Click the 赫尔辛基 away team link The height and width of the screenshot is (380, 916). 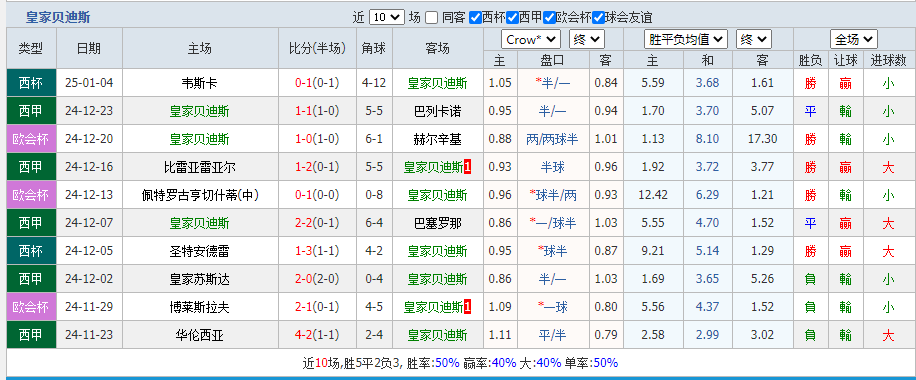(x=438, y=139)
